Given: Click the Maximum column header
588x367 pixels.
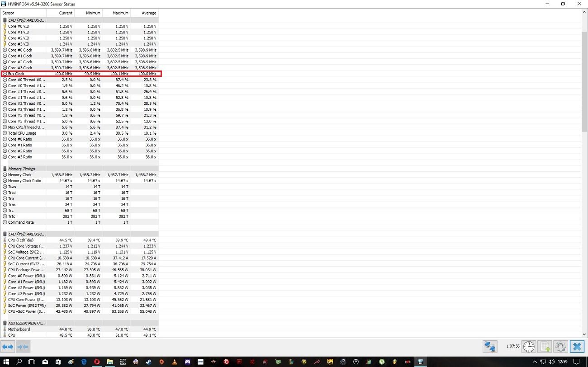Looking at the screenshot, I should [x=116, y=13].
